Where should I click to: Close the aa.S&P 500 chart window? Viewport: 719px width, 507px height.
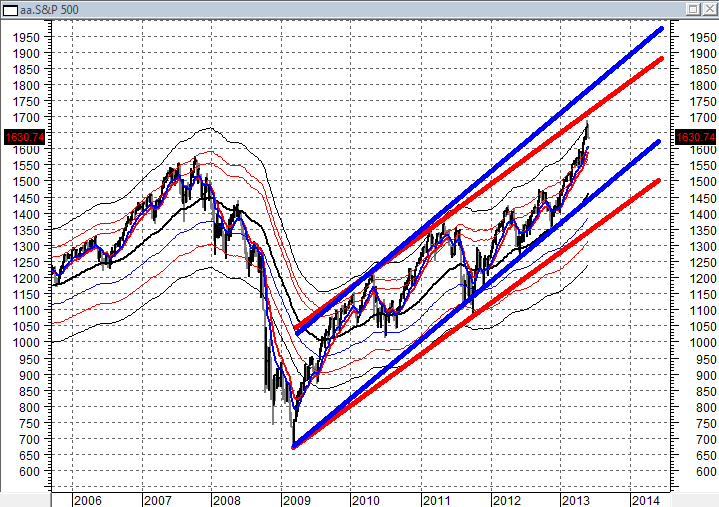(709, 9)
